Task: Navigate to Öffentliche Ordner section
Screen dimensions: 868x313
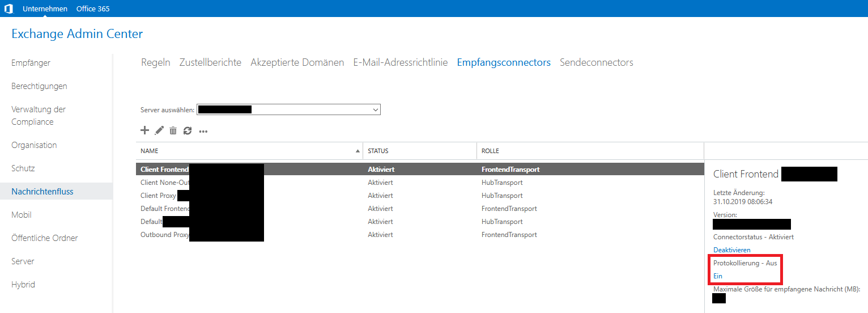Action: click(x=45, y=238)
